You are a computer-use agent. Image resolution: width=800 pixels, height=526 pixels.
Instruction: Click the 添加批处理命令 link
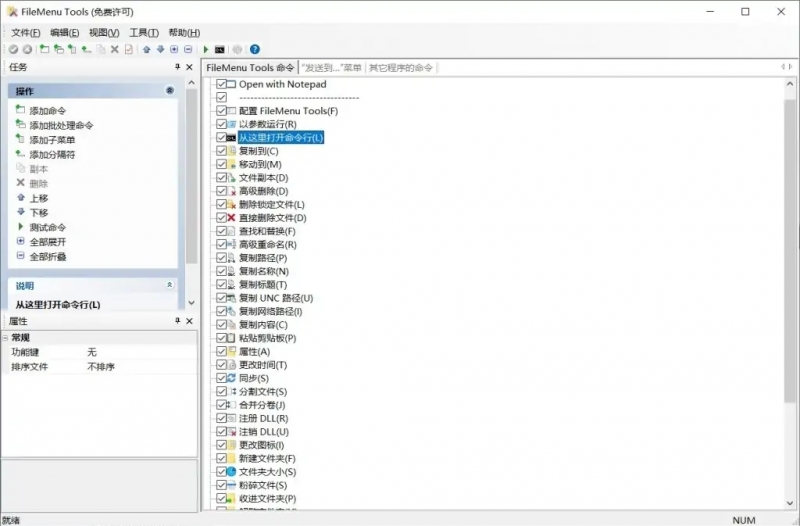coord(61,126)
